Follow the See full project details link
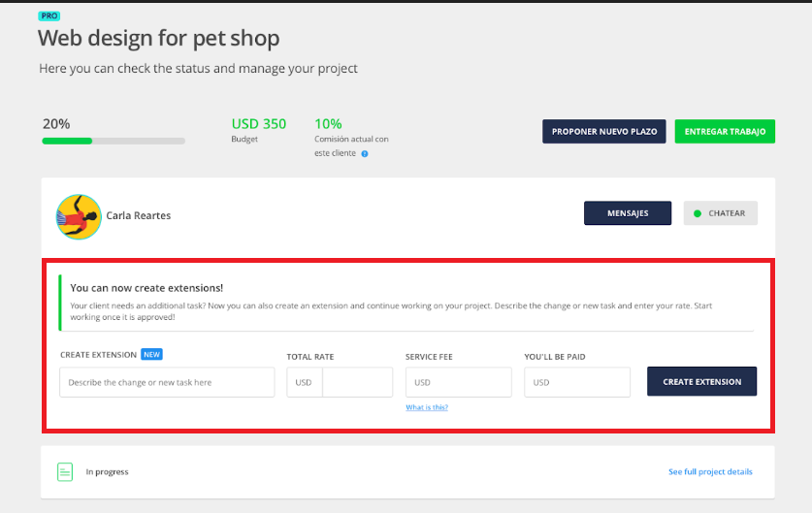 pos(710,472)
